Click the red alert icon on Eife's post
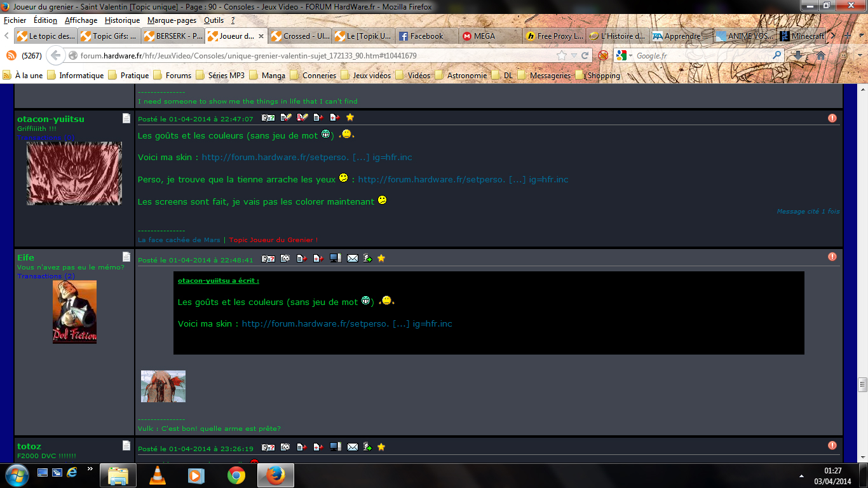Image resolution: width=868 pixels, height=488 pixels. point(832,257)
